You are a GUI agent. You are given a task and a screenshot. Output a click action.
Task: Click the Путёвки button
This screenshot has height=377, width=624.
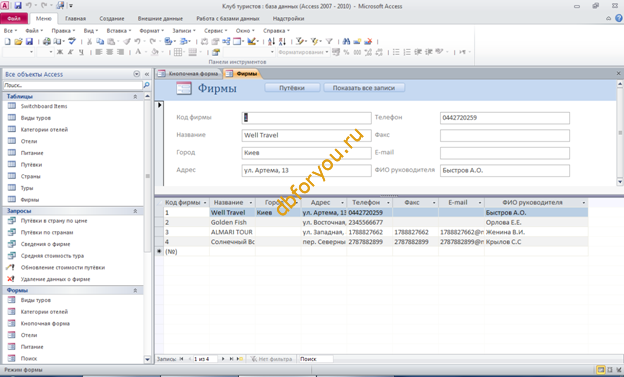coord(292,88)
